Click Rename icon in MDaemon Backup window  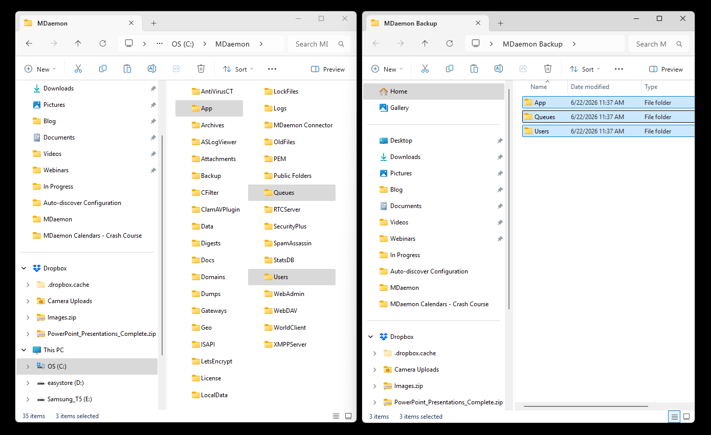[498, 69]
